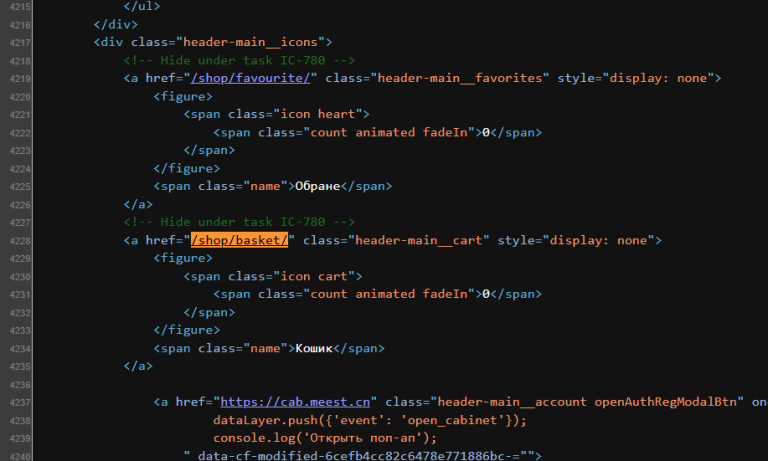
Task: Click the dataLayer.push open_cabinet statement
Action: click(x=370, y=420)
